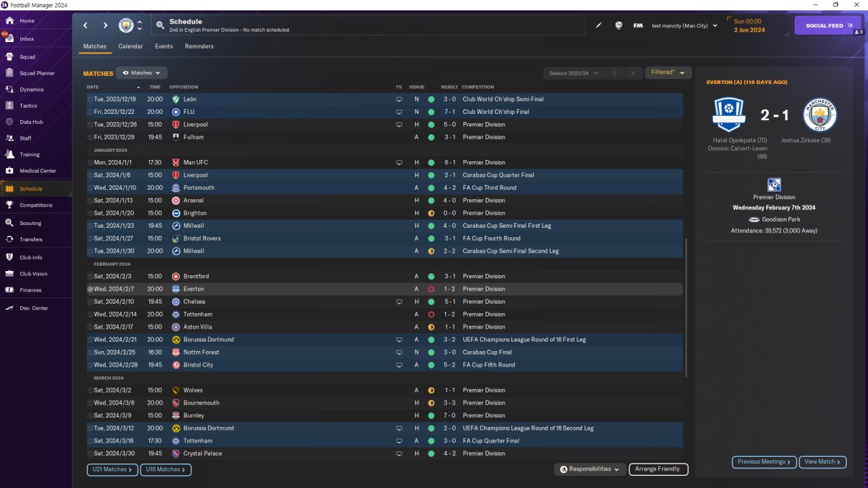This screenshot has height=488, width=868.
Task: Click the U21 Matches button
Action: 112,469
